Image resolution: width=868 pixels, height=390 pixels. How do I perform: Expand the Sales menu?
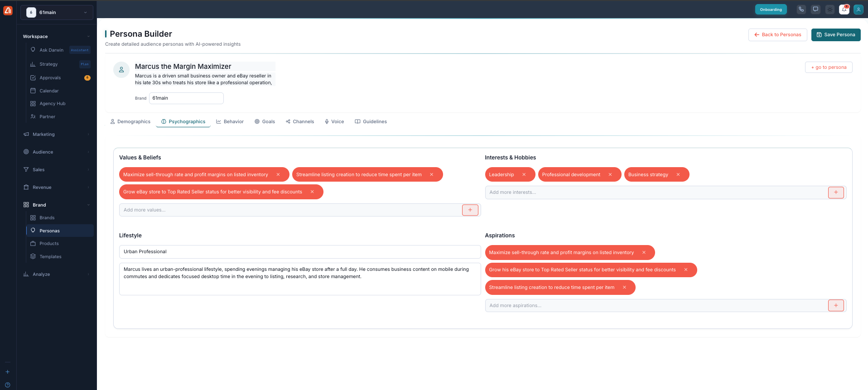click(57, 170)
